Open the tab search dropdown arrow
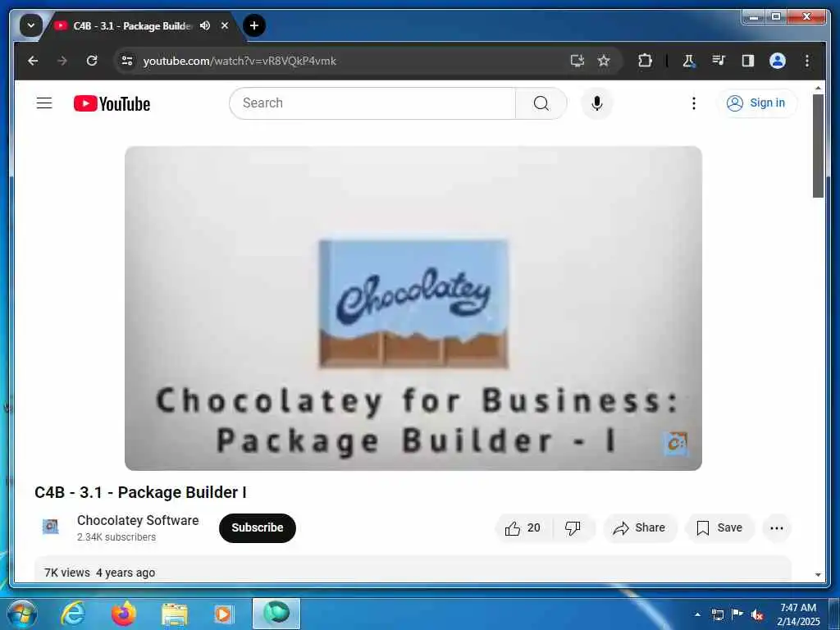This screenshot has width=840, height=630. click(31, 25)
